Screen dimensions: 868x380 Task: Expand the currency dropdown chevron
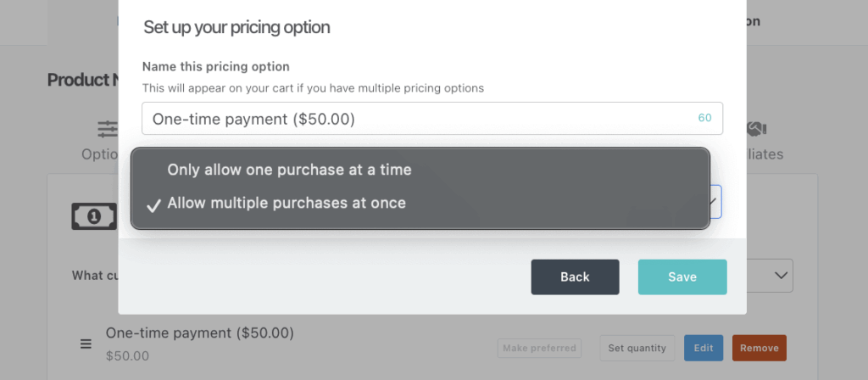[780, 276]
